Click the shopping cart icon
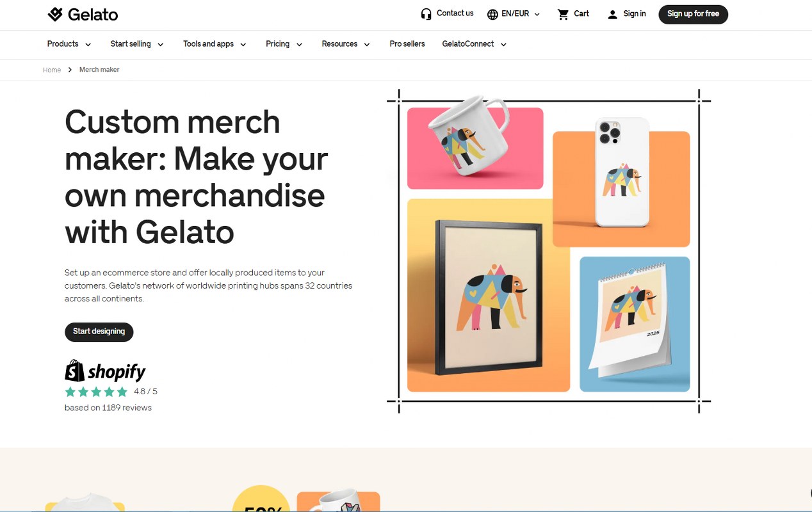 [x=563, y=14]
